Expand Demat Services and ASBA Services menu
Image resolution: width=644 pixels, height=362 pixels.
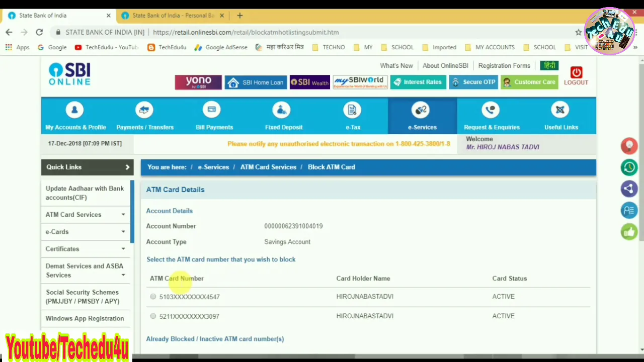tap(86, 270)
